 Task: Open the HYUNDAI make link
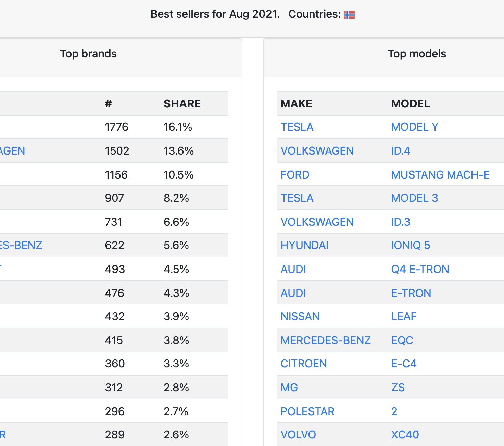304,245
